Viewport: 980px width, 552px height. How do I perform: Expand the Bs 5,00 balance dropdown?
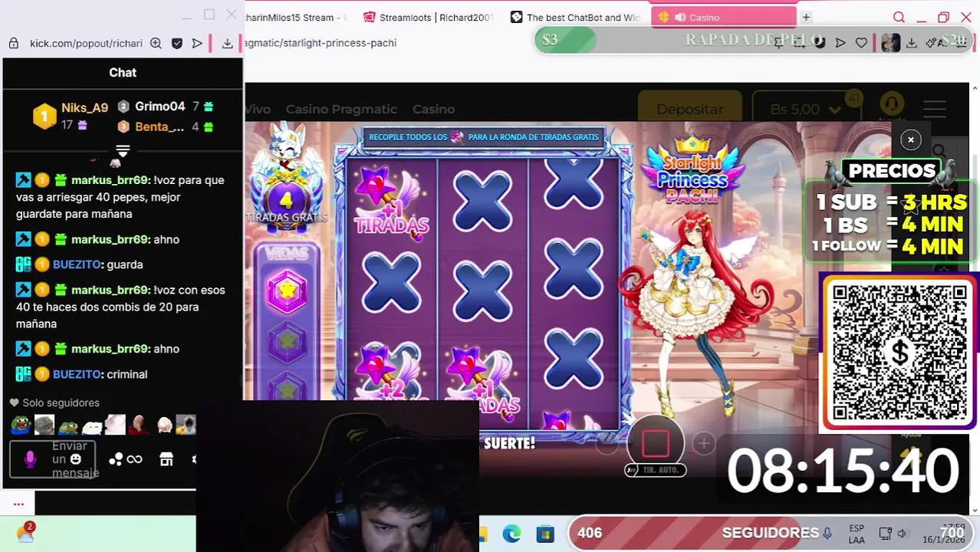(808, 109)
